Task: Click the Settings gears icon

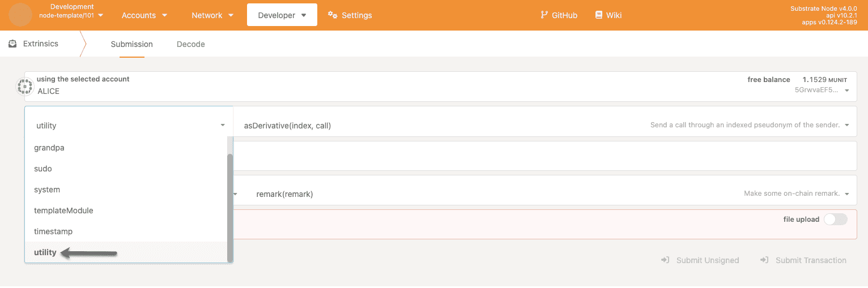Action: click(x=333, y=15)
